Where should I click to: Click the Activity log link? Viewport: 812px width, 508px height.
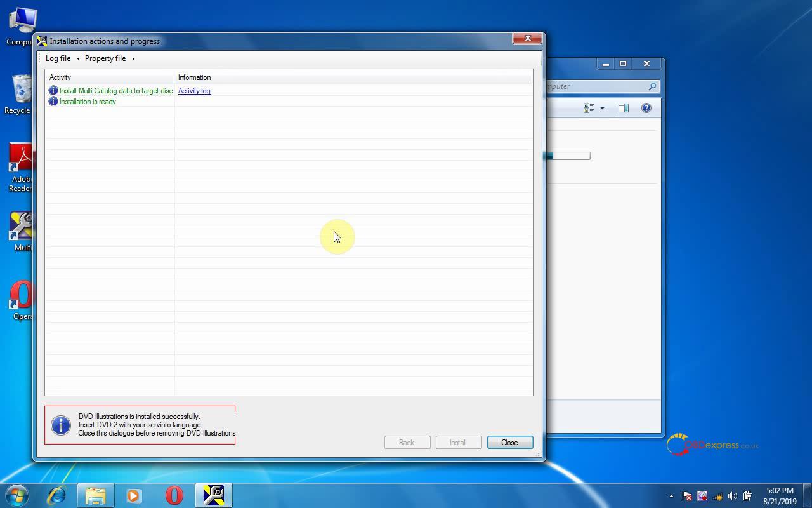(x=194, y=91)
